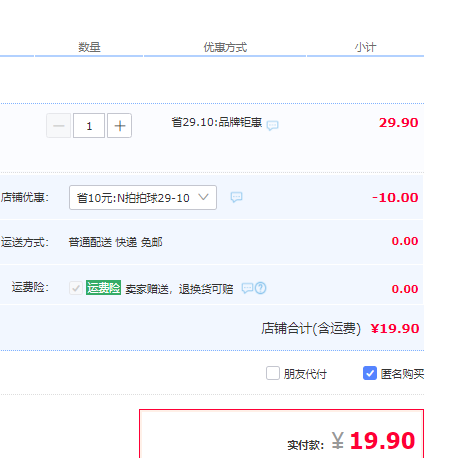The image size is (451, 458).
Task: Click the plus quantity increase button
Action: click(x=119, y=126)
